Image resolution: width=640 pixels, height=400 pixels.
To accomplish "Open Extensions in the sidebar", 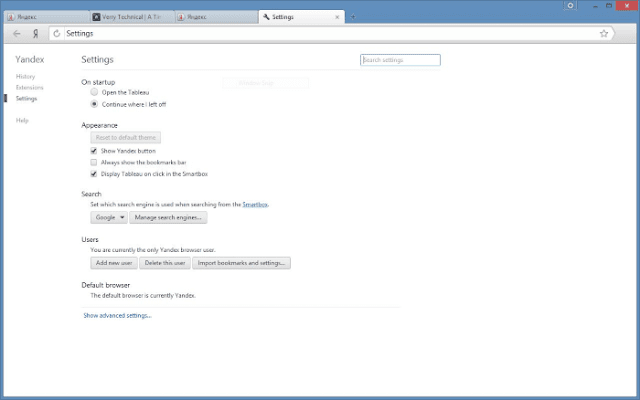I will pyautogui.click(x=29, y=87).
